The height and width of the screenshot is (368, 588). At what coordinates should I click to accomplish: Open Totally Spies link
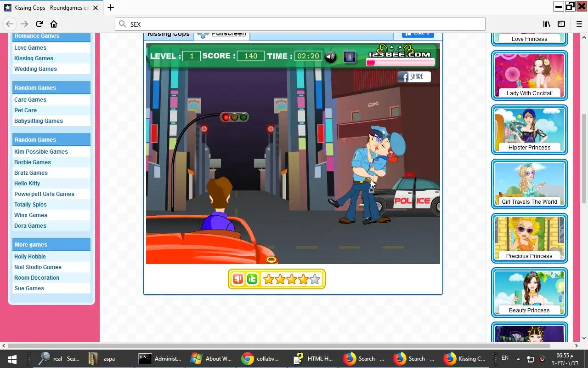(30, 205)
